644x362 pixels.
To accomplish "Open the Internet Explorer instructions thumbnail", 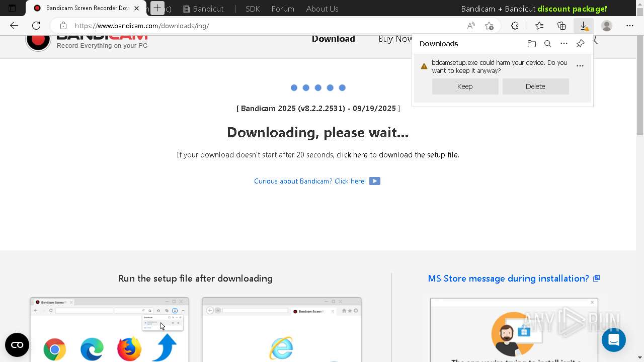I will 282,329.
